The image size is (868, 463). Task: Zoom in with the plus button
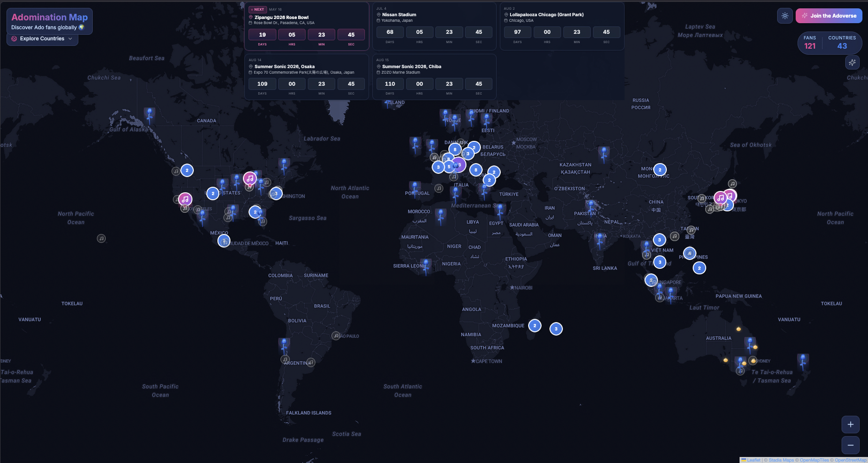pos(850,425)
